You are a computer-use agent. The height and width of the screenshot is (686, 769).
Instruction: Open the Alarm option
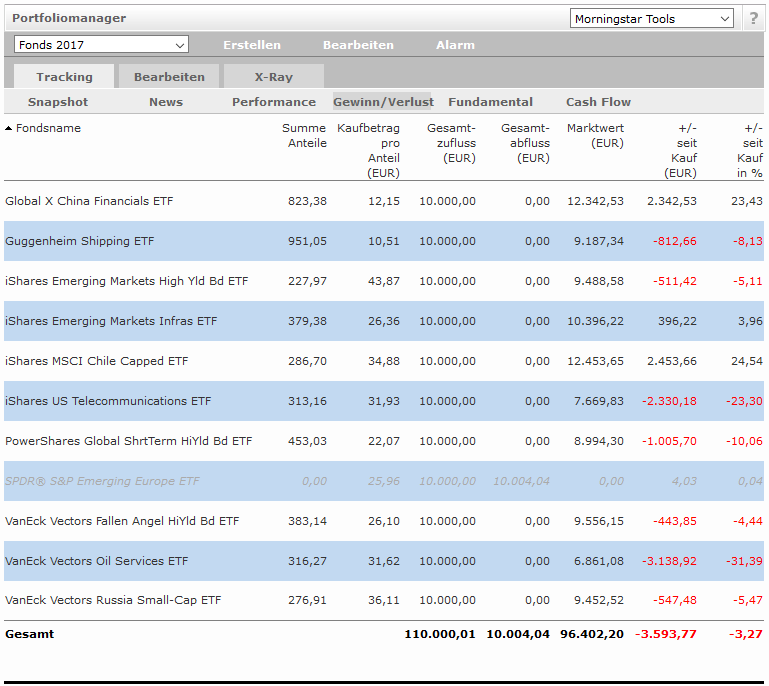pyautogui.click(x=455, y=45)
